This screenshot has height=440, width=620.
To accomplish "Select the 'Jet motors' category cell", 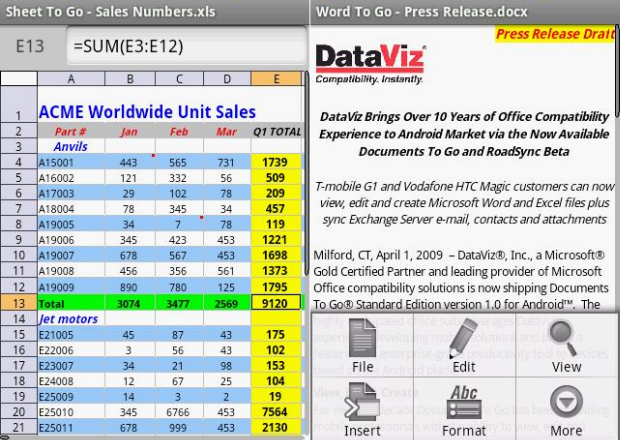I will 71,319.
